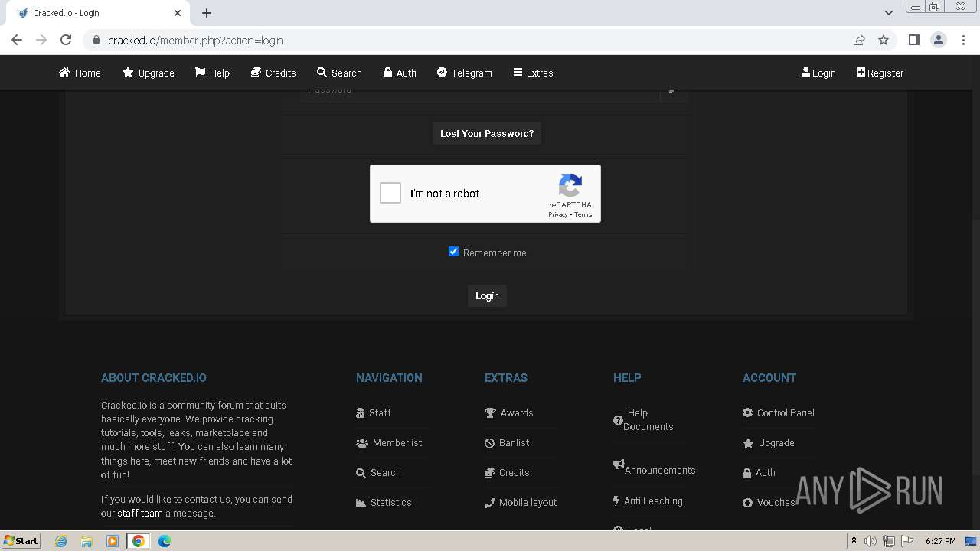The height and width of the screenshot is (551, 980).
Task: Click Lost Your Password? button
Action: tap(487, 133)
